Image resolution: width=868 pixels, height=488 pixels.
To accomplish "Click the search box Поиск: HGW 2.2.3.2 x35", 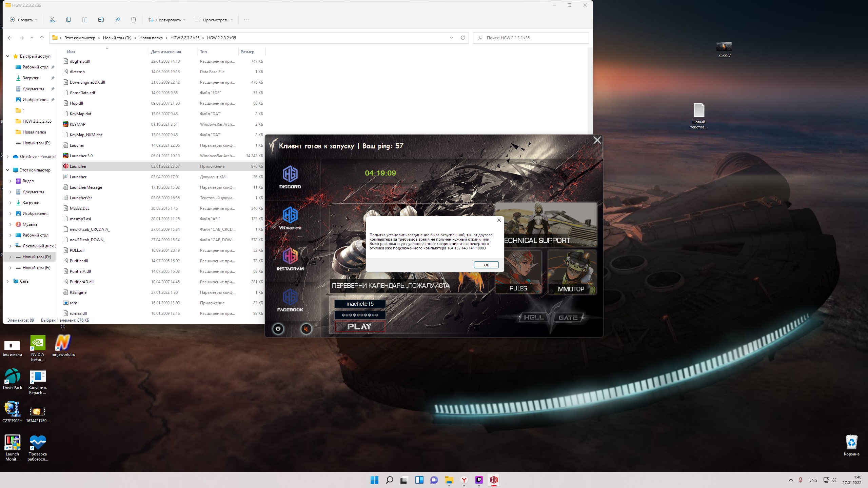I will pyautogui.click(x=531, y=38).
